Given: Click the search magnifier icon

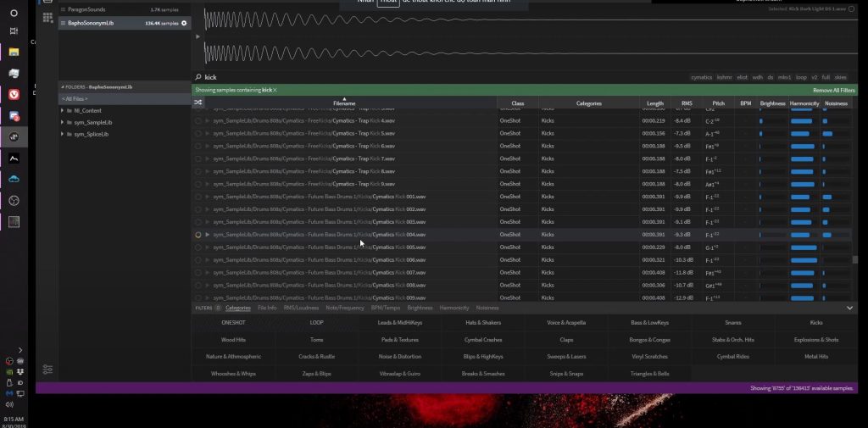Looking at the screenshot, I should (x=198, y=77).
